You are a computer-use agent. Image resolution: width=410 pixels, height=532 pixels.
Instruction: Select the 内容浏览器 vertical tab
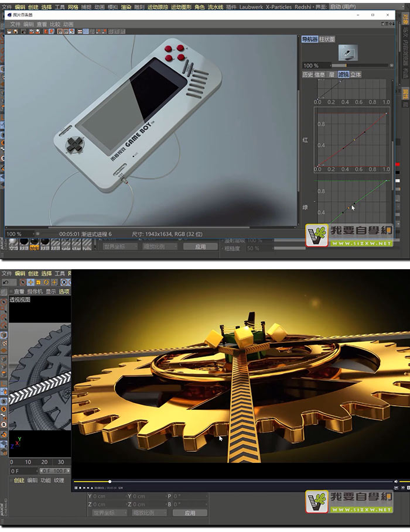(405, 53)
